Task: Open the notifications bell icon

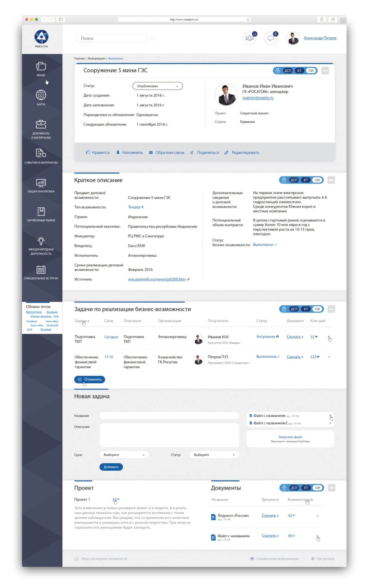Action: pyautogui.click(x=249, y=38)
